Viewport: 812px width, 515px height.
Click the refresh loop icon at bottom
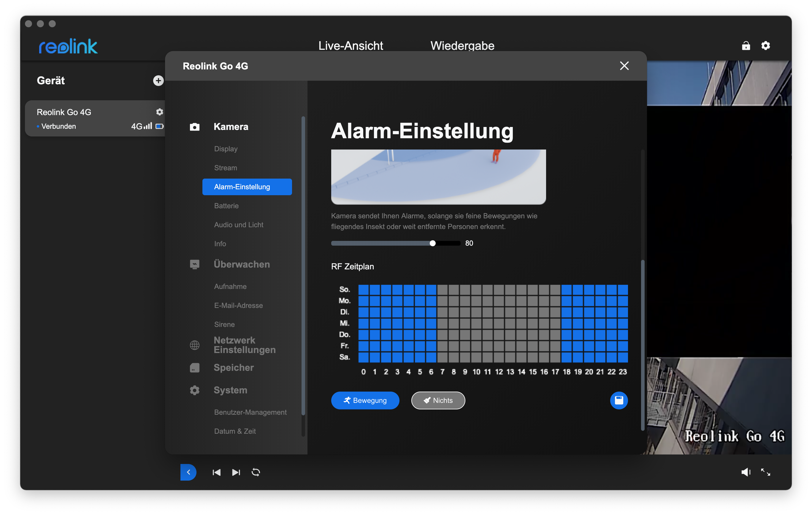[256, 472]
